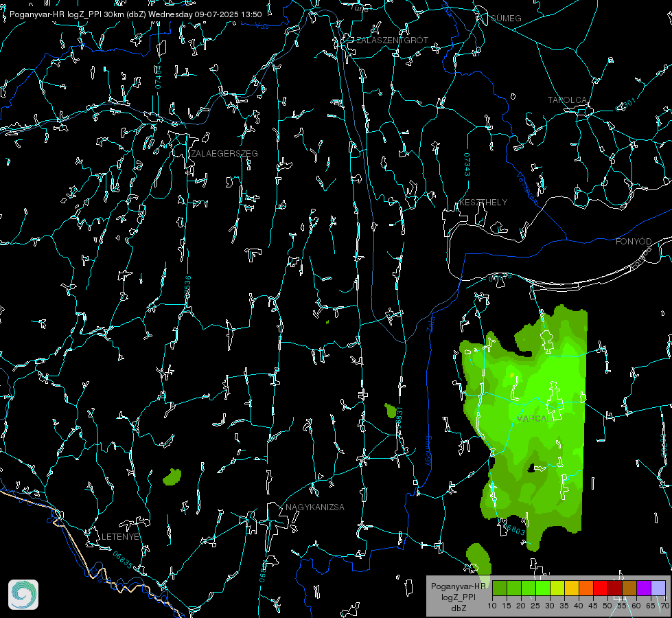The image size is (672, 618).
Task: Click the NAGYKANIZSA city label
Action: pyautogui.click(x=315, y=507)
